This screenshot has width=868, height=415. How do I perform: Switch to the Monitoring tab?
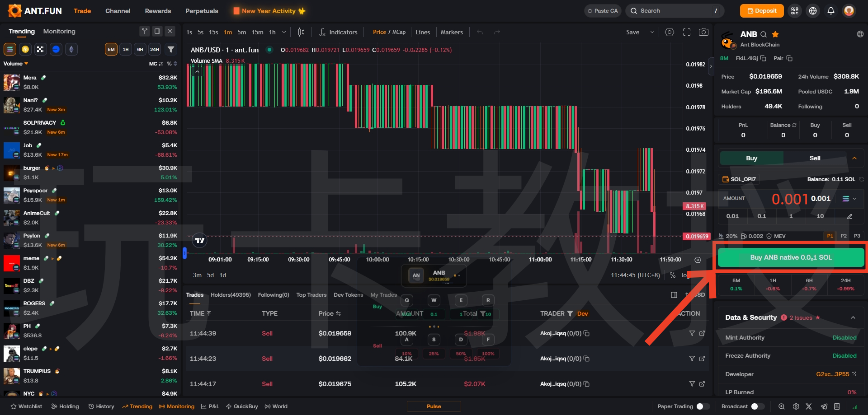click(59, 31)
